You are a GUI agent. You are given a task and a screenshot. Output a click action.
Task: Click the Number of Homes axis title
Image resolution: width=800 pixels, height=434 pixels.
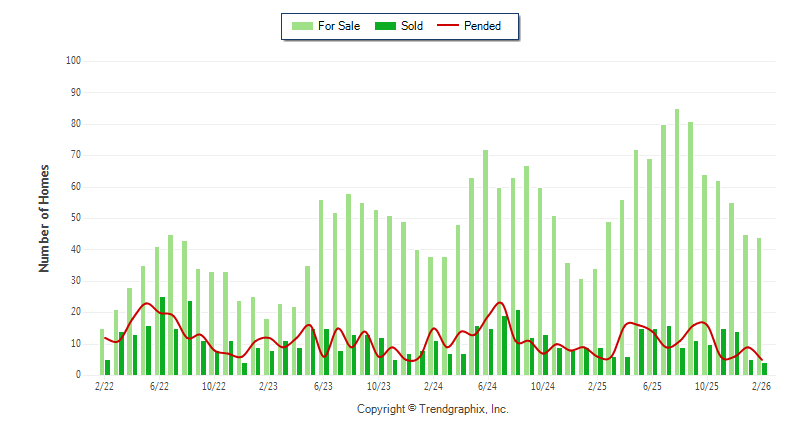click(x=44, y=218)
